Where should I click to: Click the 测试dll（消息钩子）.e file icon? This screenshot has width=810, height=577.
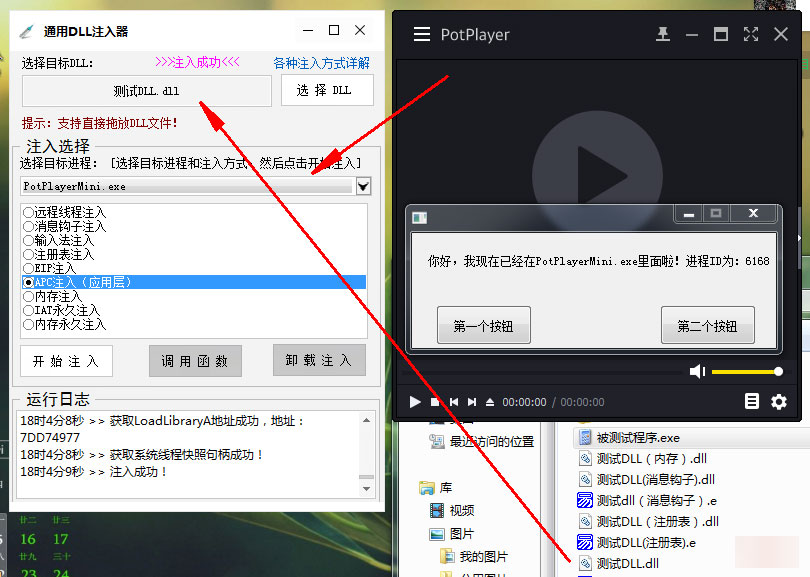(585, 500)
